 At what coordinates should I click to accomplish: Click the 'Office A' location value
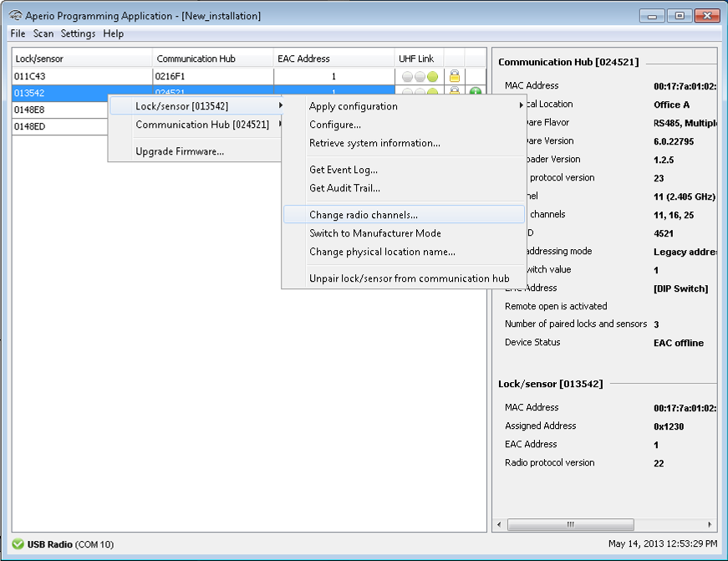click(x=671, y=105)
